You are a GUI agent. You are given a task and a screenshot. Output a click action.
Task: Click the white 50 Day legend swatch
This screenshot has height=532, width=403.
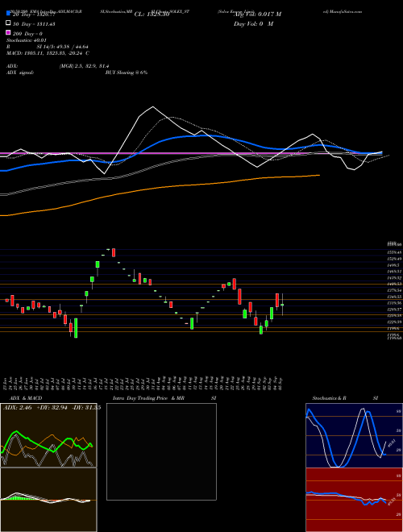8,23
